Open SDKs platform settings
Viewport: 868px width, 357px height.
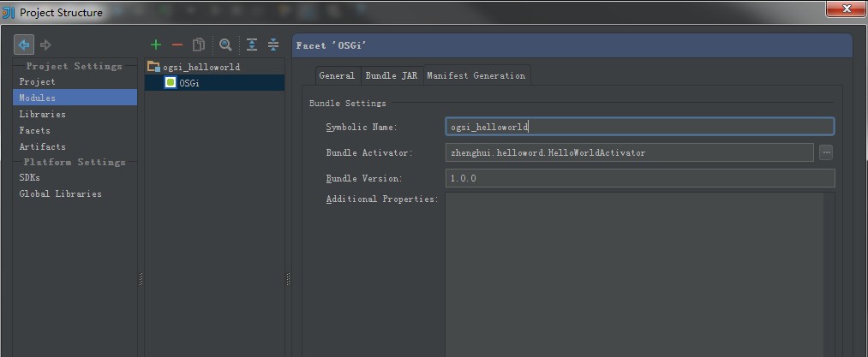[29, 178]
